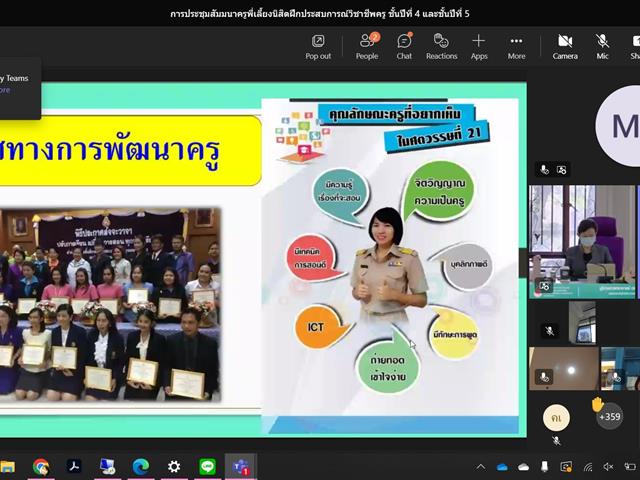Open Microsoft Edge from taskbar
Screen dimensions: 640x480
(141, 466)
